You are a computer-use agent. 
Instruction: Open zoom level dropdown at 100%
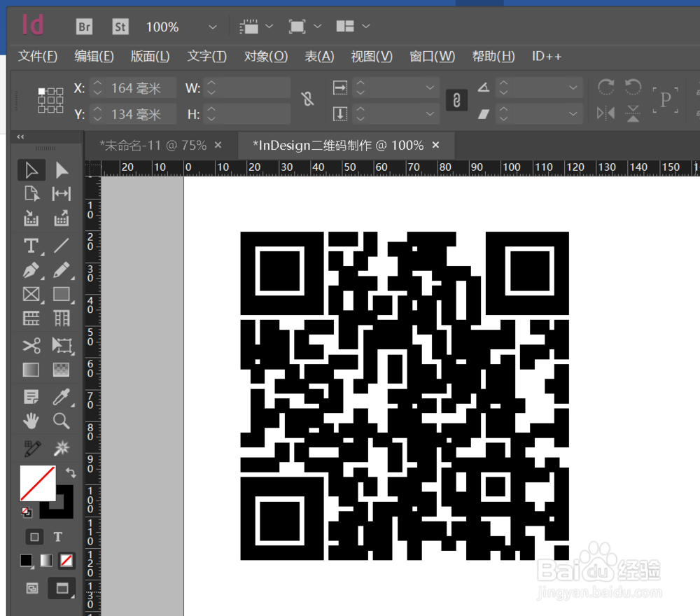[x=213, y=27]
